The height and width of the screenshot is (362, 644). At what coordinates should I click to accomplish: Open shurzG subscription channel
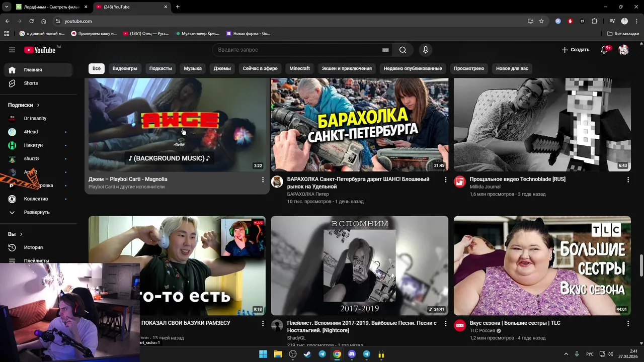point(38,158)
